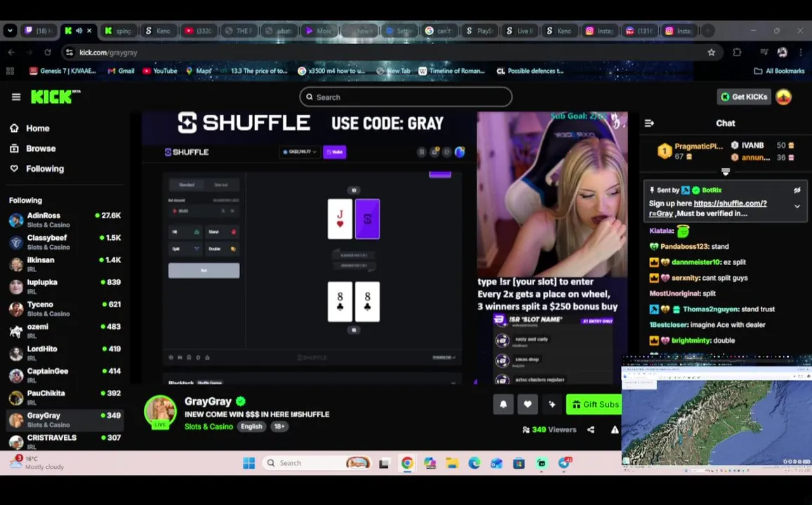Click the GrayGray streamer avatar

click(160, 411)
